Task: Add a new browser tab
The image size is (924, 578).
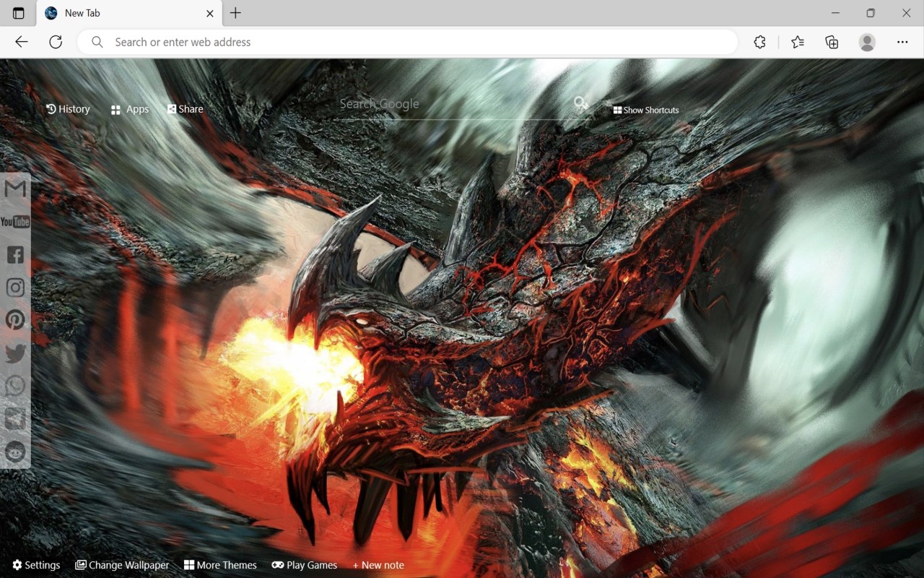Action: coord(235,13)
